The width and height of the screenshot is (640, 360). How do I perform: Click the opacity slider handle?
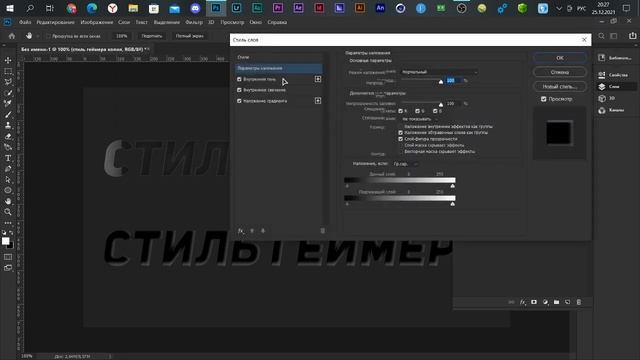tap(441, 82)
